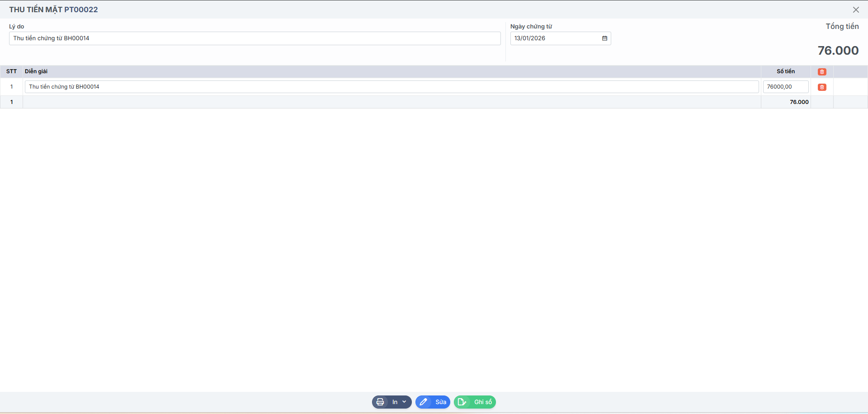The height and width of the screenshot is (414, 868).
Task: Expand the In print options chevron
Action: [x=404, y=402]
